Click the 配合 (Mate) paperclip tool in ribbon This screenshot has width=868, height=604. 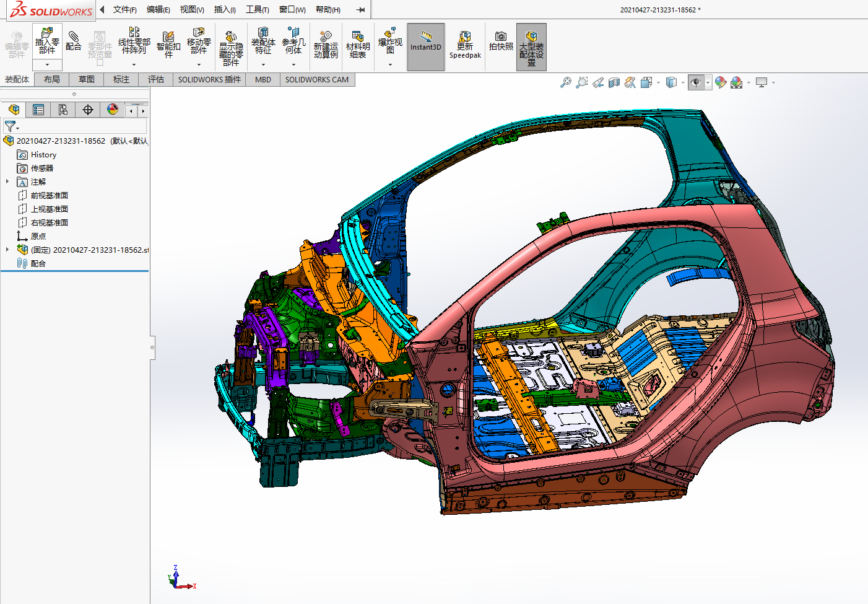73,41
